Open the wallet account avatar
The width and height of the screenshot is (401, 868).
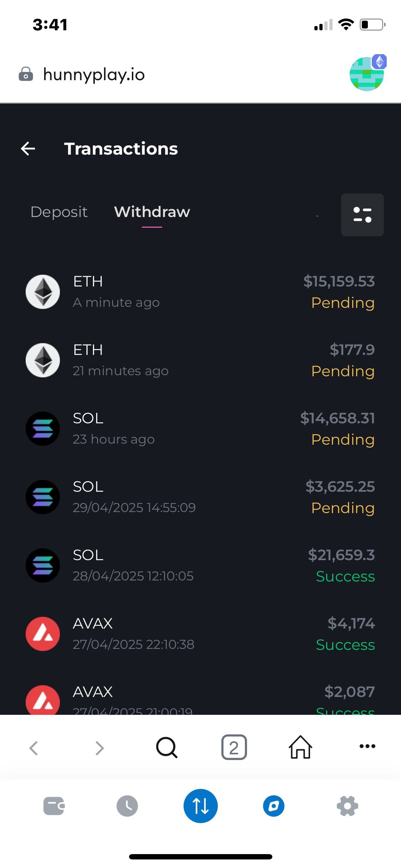coord(367,74)
